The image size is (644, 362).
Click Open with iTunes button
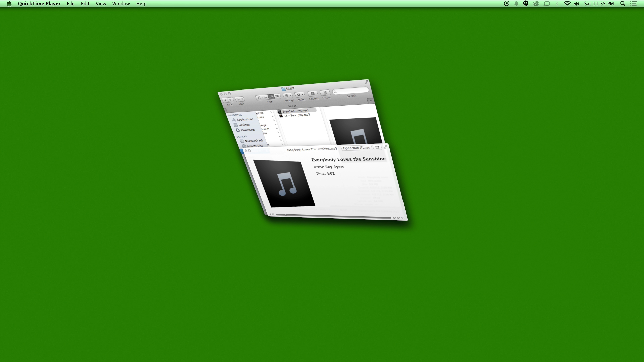coord(356,148)
